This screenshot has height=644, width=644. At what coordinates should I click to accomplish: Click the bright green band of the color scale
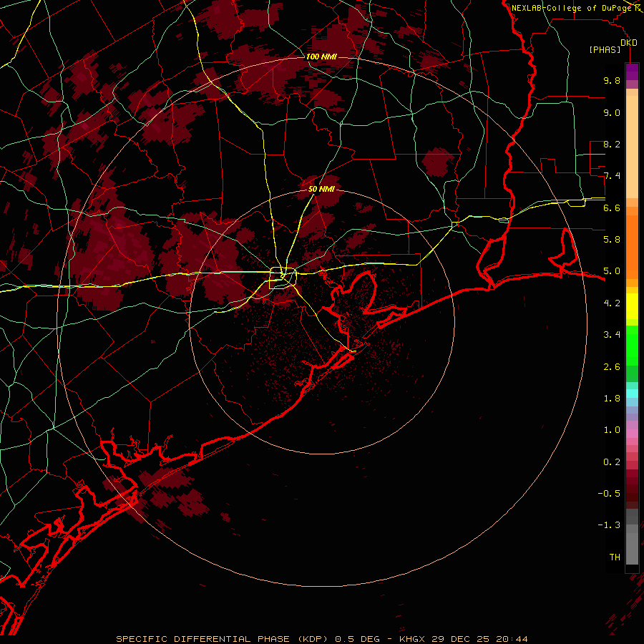pyautogui.click(x=632, y=345)
